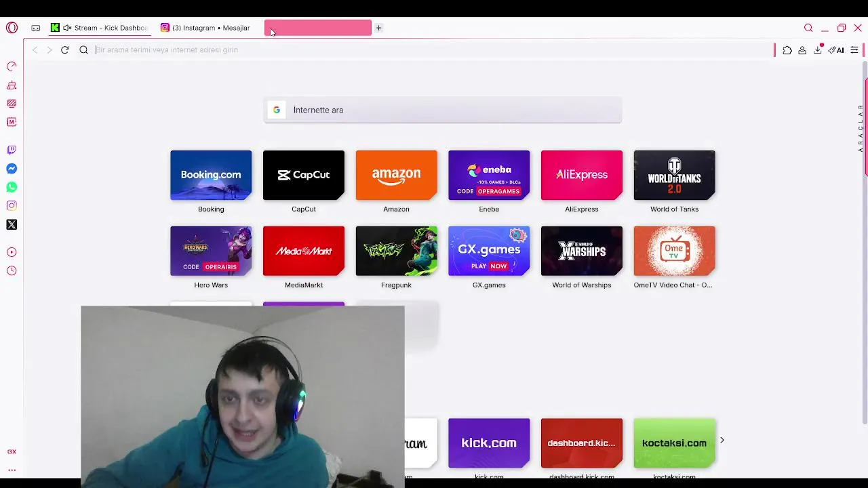The width and height of the screenshot is (868, 488).
Task: Open the Booking speed dial tile
Action: 211,175
